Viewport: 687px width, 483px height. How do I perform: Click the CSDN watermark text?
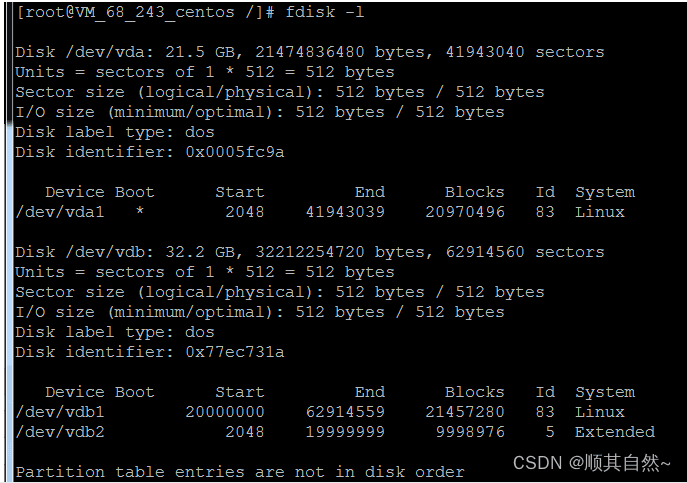click(591, 463)
